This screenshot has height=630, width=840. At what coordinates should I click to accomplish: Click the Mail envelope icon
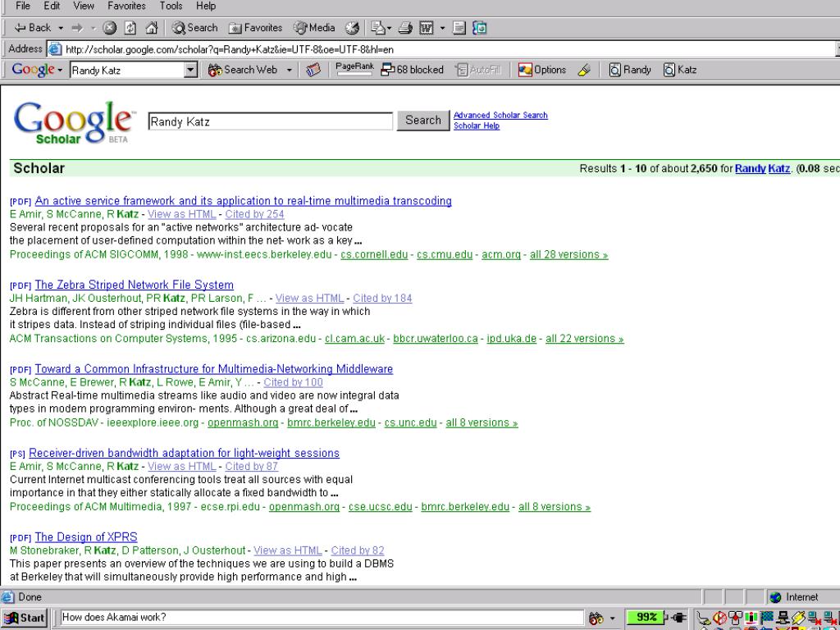click(x=378, y=28)
